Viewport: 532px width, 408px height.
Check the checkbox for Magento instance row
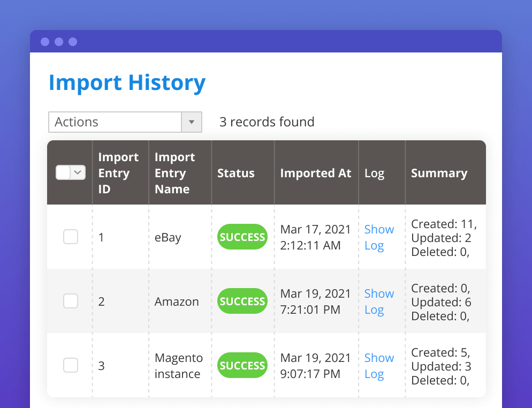pyautogui.click(x=70, y=365)
